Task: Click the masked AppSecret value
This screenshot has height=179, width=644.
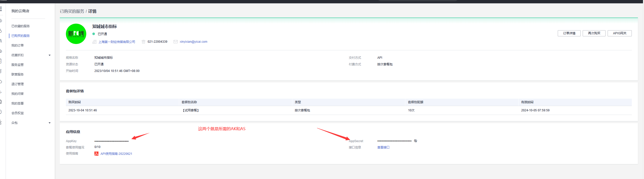Action: (394, 141)
